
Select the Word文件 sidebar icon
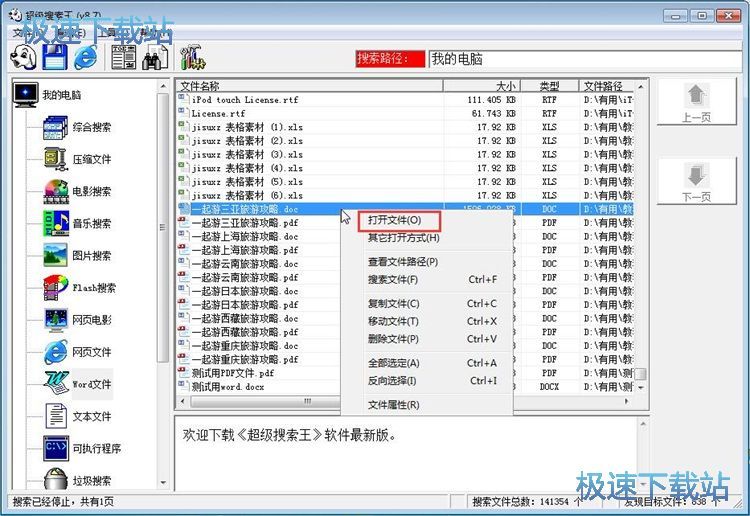click(56, 384)
